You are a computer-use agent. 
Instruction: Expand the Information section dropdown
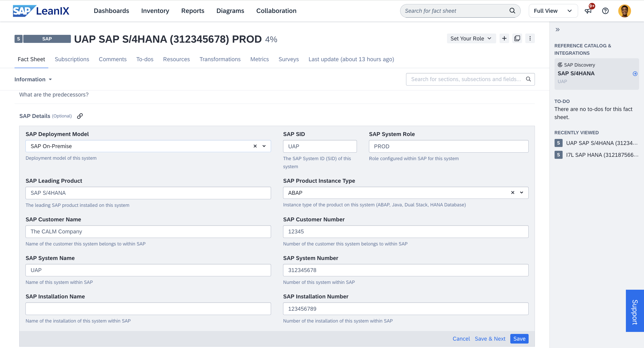[33, 79]
